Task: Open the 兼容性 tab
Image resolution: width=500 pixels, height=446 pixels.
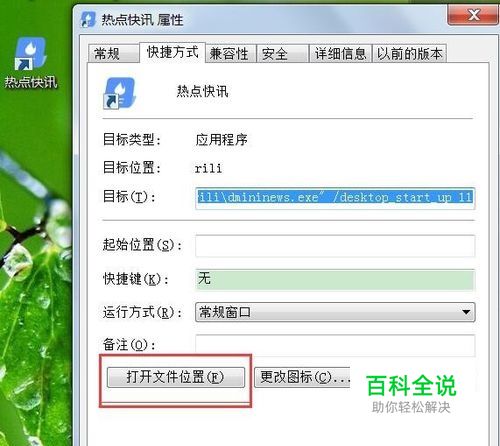Action: 230,54
